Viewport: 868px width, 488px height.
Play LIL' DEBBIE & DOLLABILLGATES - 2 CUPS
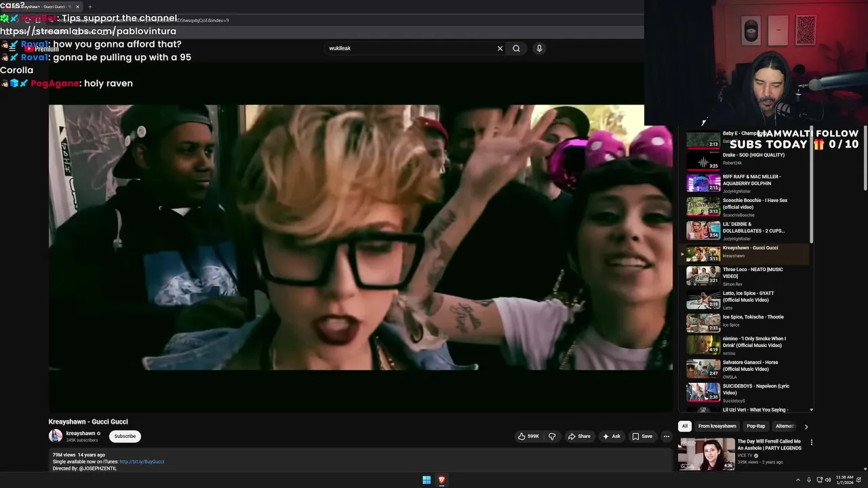pos(745,230)
